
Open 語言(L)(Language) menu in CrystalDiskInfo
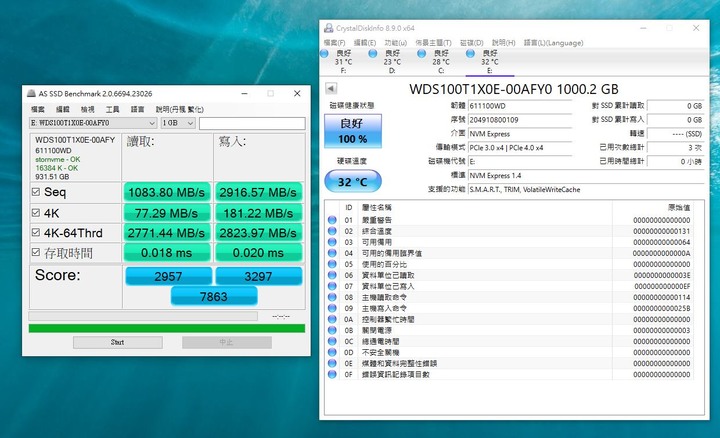tap(553, 43)
